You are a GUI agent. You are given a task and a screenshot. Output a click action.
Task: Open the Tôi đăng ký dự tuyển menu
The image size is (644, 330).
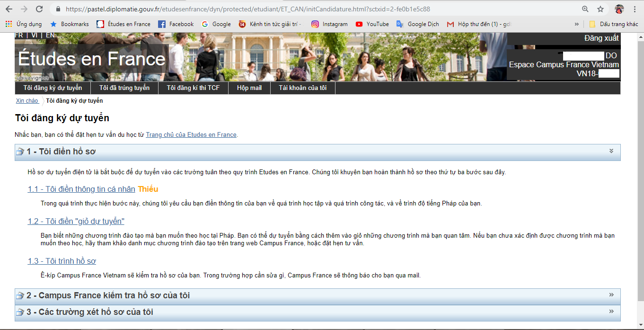coord(53,88)
